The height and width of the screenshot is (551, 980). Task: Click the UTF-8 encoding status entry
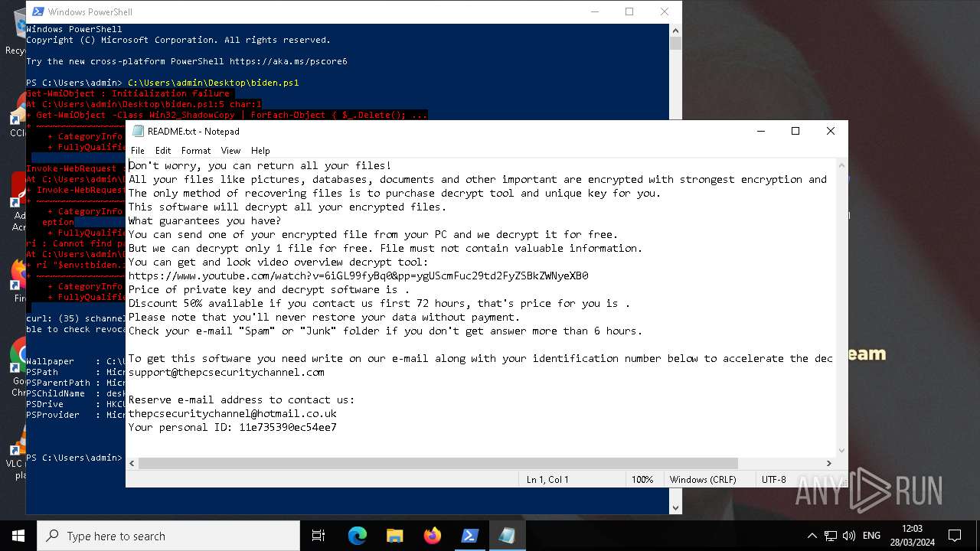pyautogui.click(x=774, y=480)
